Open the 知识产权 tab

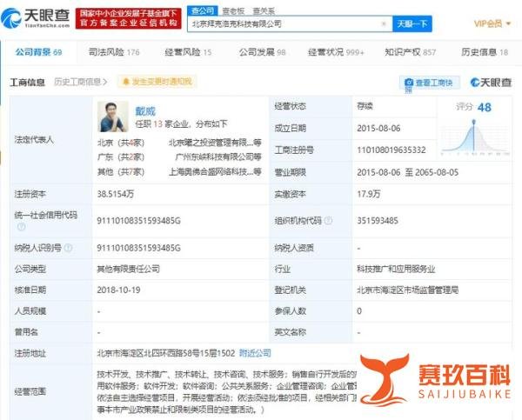coord(410,52)
